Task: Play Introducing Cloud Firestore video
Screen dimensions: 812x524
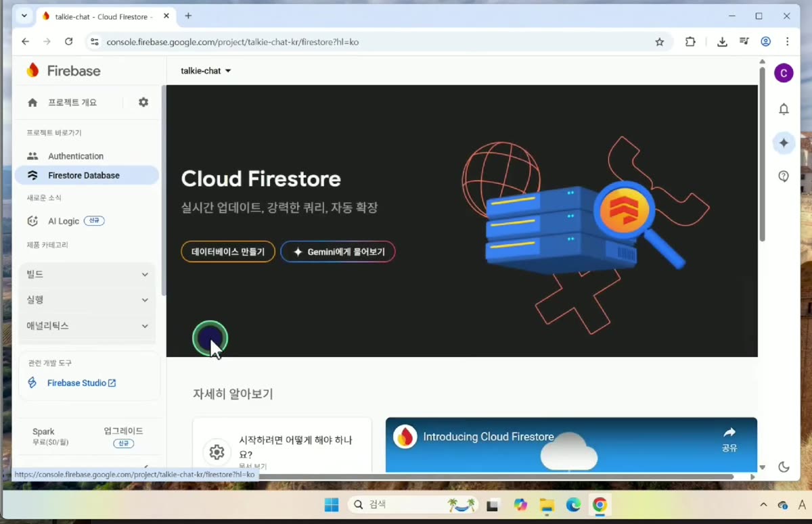Action: [571, 445]
